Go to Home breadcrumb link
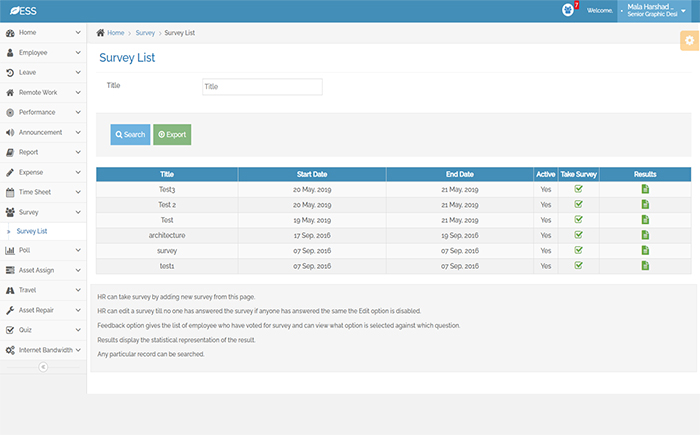This screenshot has height=435, width=700. 116,33
